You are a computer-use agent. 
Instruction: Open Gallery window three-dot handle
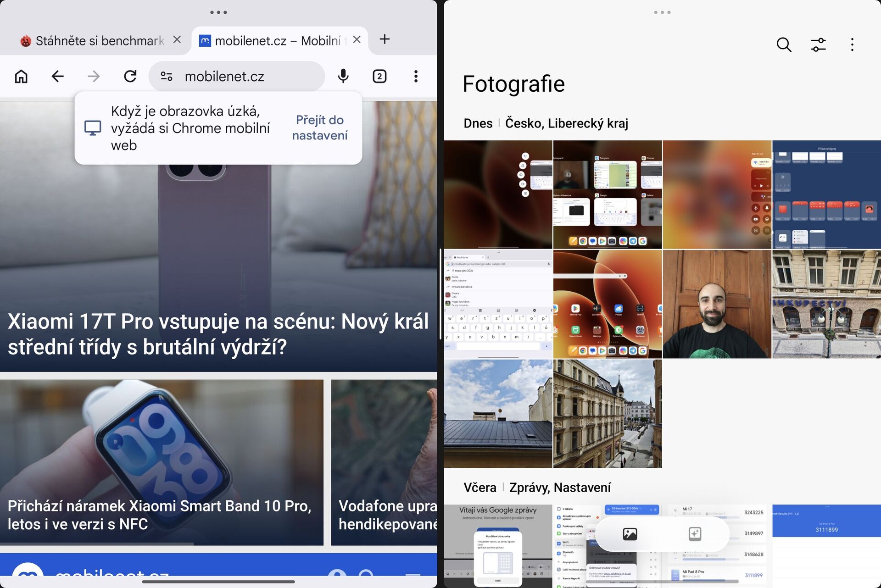coord(662,12)
